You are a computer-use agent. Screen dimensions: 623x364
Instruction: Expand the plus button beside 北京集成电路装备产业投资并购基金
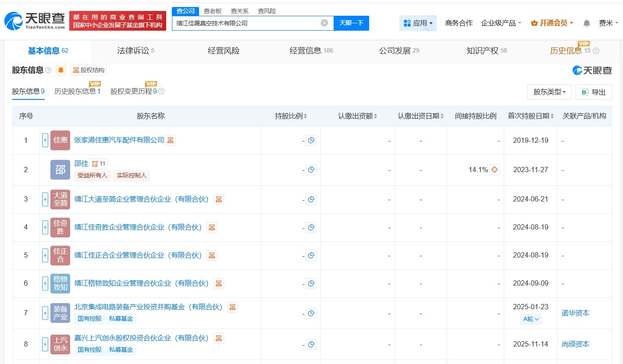[45, 313]
